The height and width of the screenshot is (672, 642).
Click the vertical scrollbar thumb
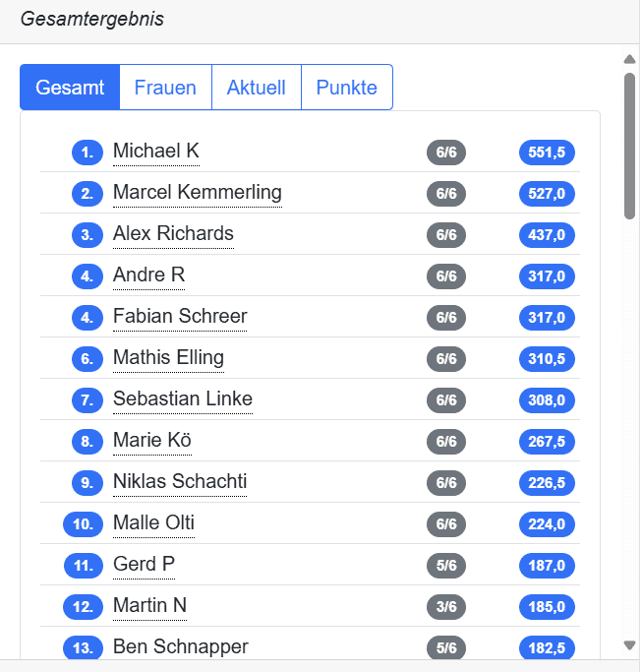629,147
